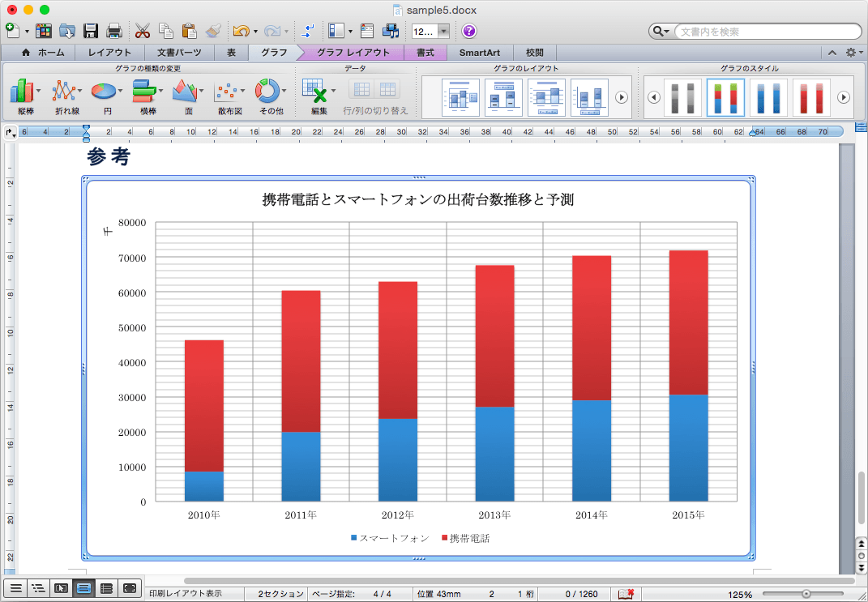Viewport: 868px width, 602px height.
Task: Select the all-red chart style
Action: pyautogui.click(x=811, y=97)
